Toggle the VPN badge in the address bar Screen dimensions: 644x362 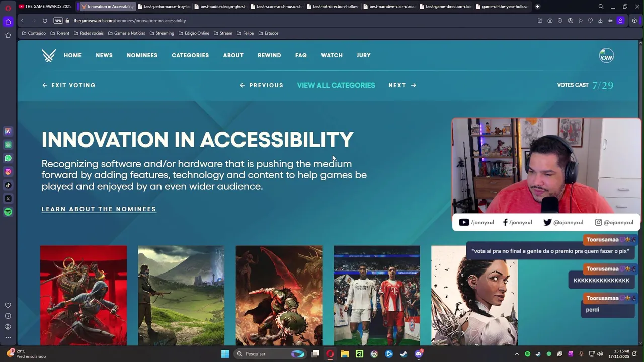[x=58, y=21]
